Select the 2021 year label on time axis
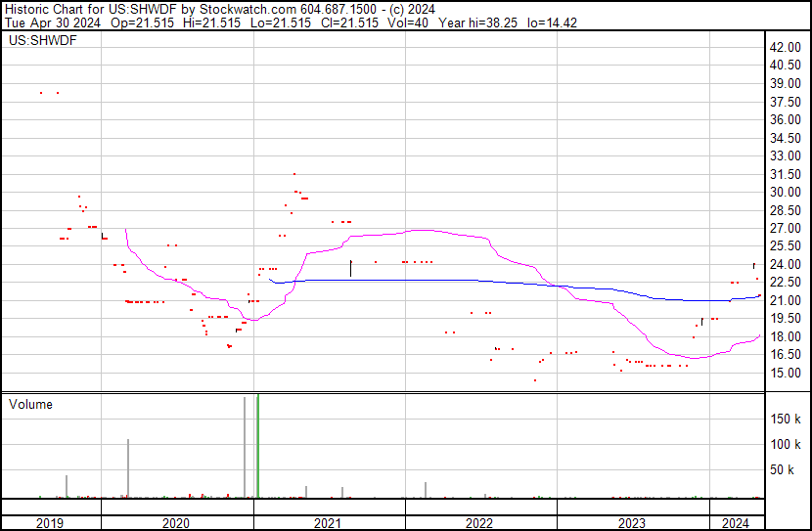 point(328,523)
